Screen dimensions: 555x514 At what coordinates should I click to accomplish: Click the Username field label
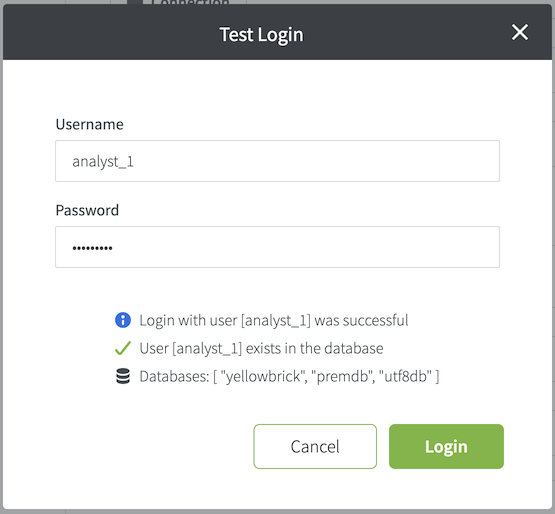[90, 124]
